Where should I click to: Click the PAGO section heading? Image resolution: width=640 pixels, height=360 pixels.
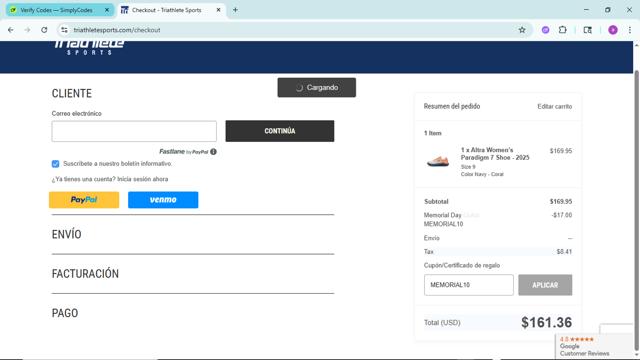pyautogui.click(x=65, y=313)
